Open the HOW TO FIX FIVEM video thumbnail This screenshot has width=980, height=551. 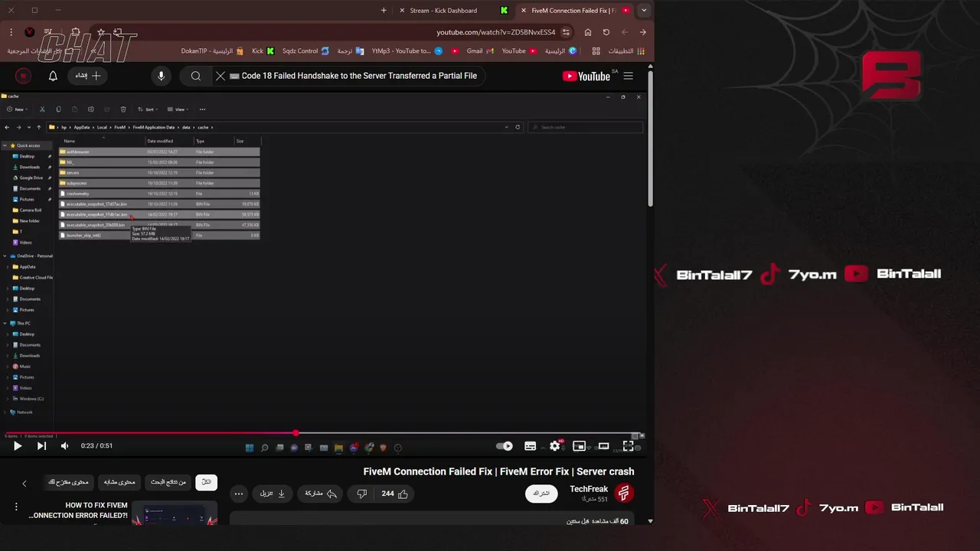(x=175, y=513)
